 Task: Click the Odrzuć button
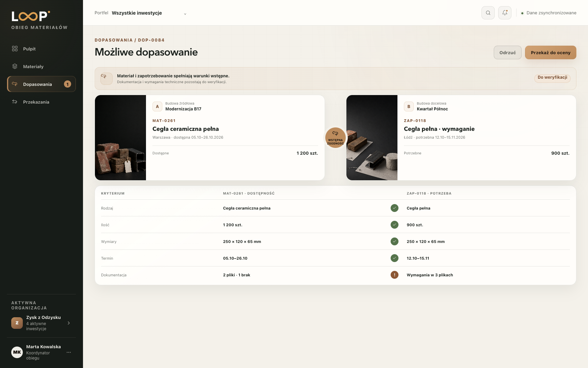pyautogui.click(x=508, y=52)
